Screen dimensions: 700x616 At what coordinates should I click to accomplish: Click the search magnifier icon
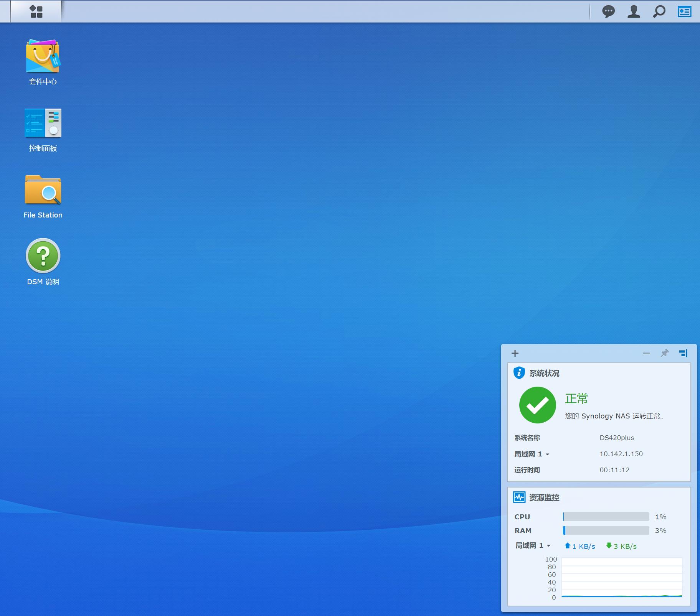[x=659, y=12]
